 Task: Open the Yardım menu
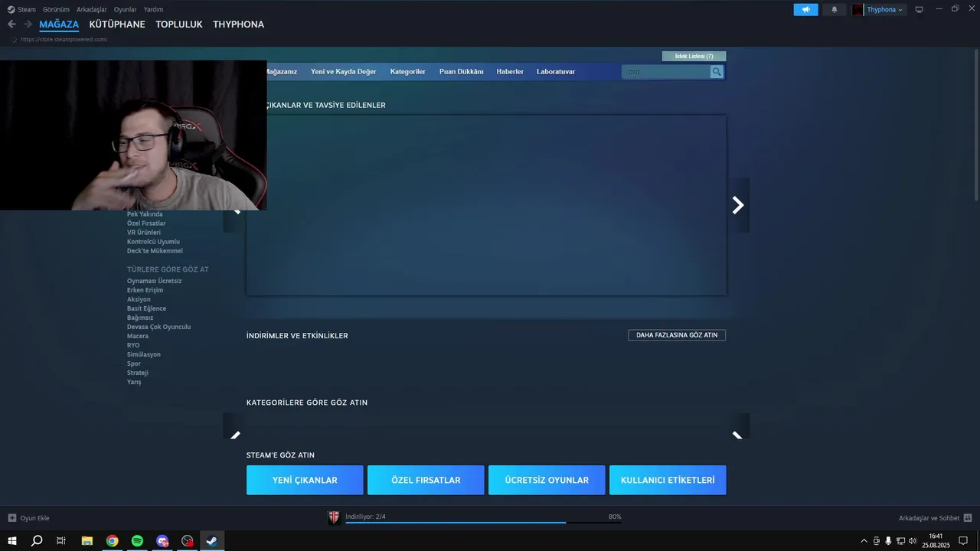(153, 9)
